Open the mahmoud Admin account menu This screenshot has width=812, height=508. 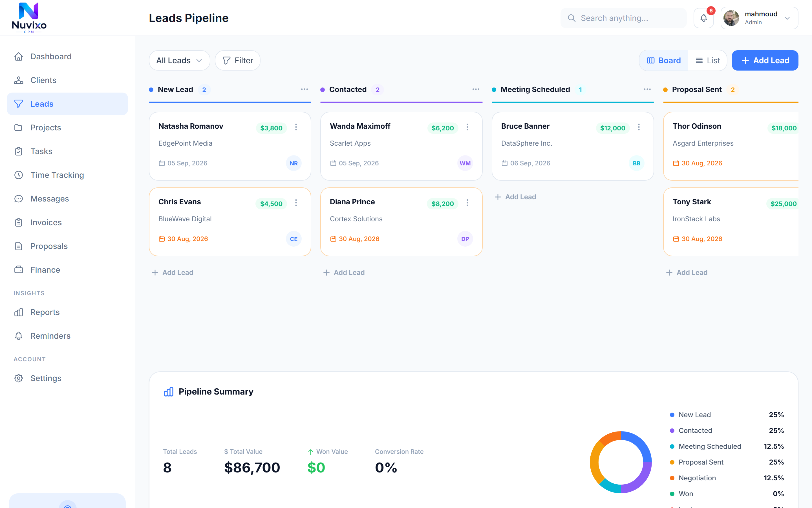coord(759,18)
